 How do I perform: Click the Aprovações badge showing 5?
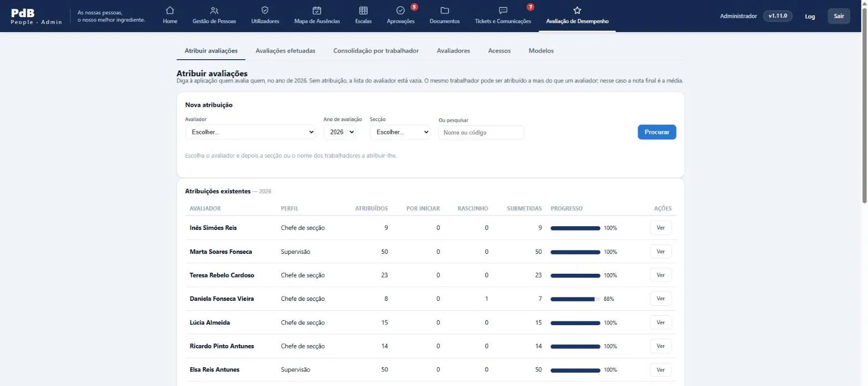tap(414, 7)
